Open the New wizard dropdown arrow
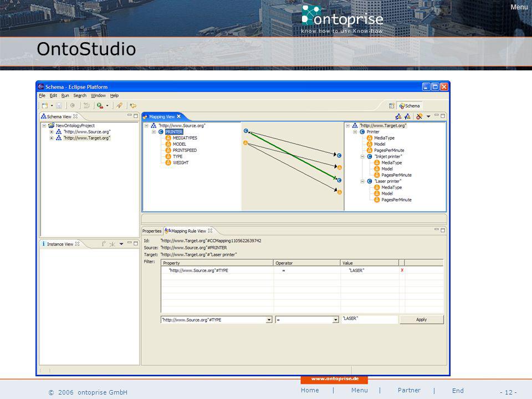This screenshot has height=399, width=532. [52, 105]
